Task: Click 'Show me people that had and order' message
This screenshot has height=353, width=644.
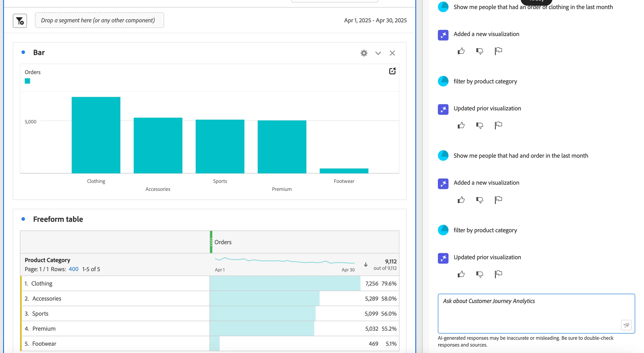Action: click(x=521, y=156)
